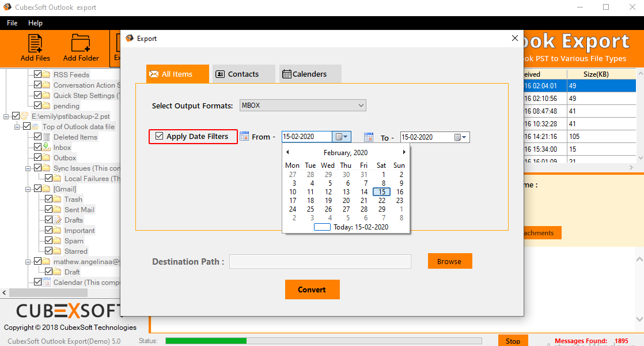Go to next month in calendar
The image size is (644, 346).
point(404,152)
